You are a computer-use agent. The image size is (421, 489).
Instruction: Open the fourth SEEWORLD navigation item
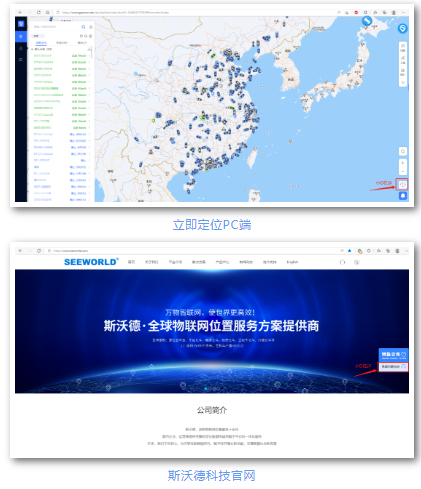(x=199, y=262)
